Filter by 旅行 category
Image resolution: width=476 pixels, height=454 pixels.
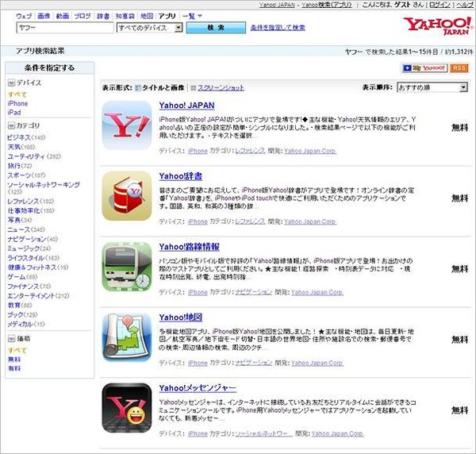[14, 166]
